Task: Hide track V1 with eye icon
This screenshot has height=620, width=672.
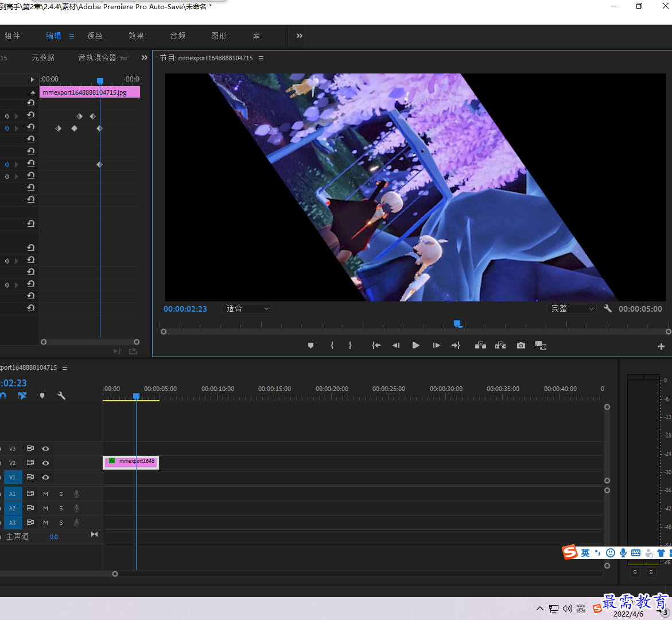Action: (x=46, y=477)
